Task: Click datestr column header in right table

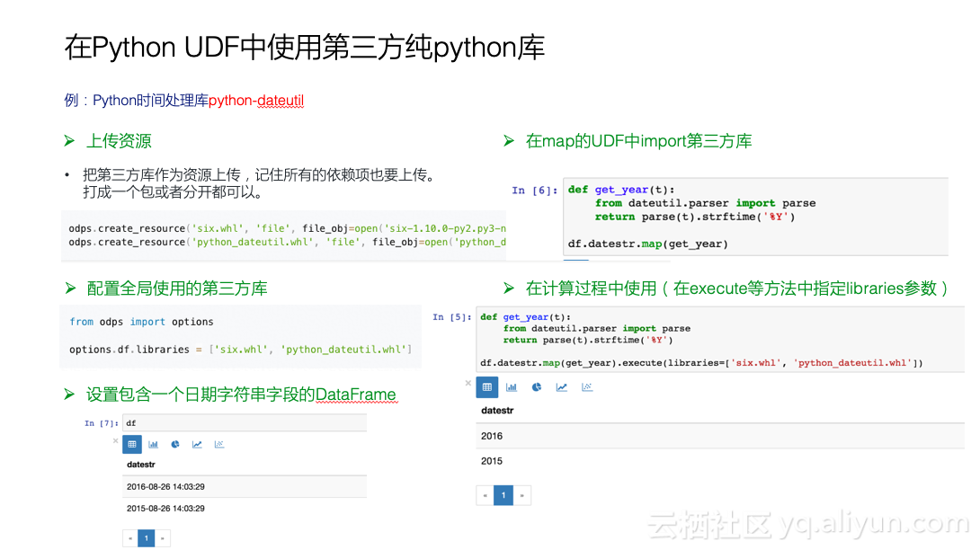Action: coord(497,411)
